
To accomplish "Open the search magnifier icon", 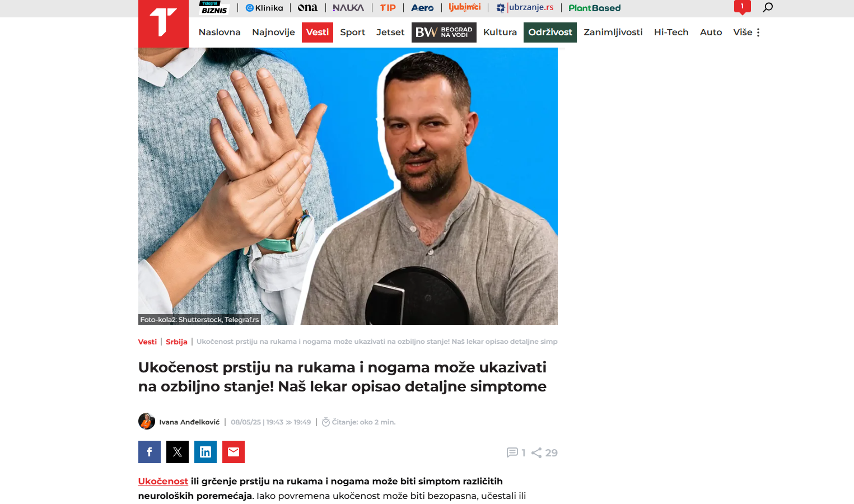I will pyautogui.click(x=768, y=7).
